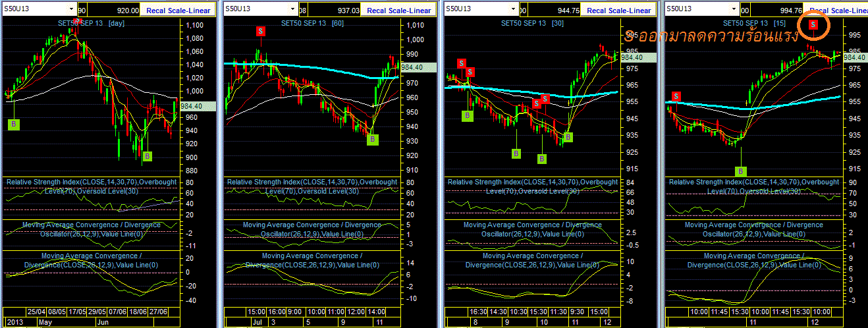
Task: Click MACD Oscillator(26,12,9) label in day chart
Action: tap(91, 229)
